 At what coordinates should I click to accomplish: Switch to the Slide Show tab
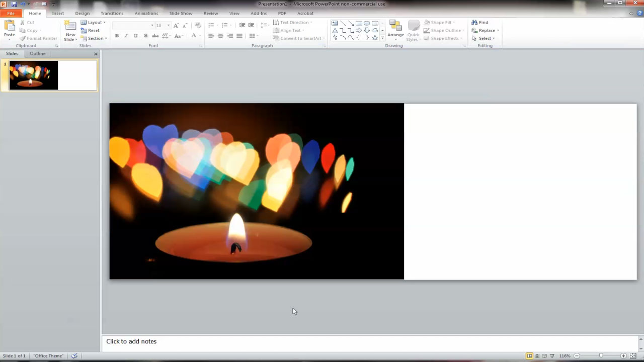[x=181, y=14]
